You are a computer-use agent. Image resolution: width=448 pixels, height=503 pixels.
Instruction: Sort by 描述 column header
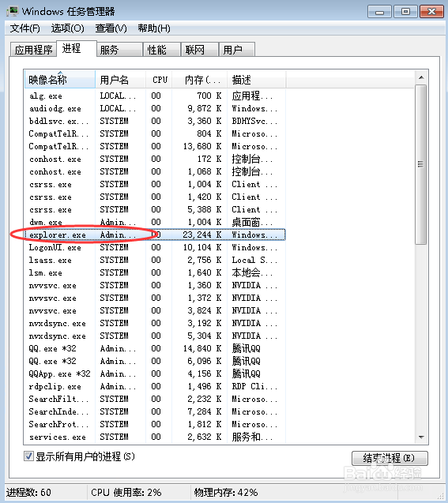point(257,80)
